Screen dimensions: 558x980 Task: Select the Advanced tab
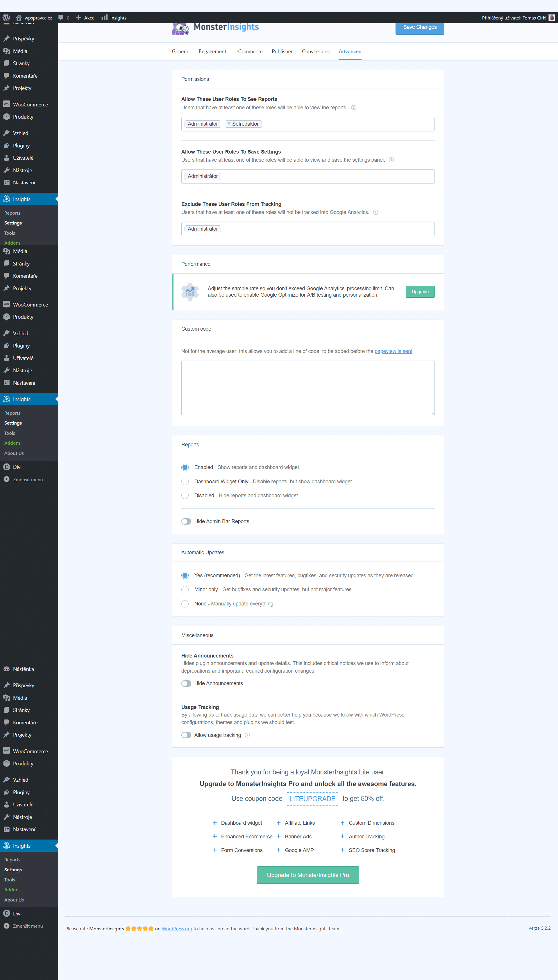(350, 51)
